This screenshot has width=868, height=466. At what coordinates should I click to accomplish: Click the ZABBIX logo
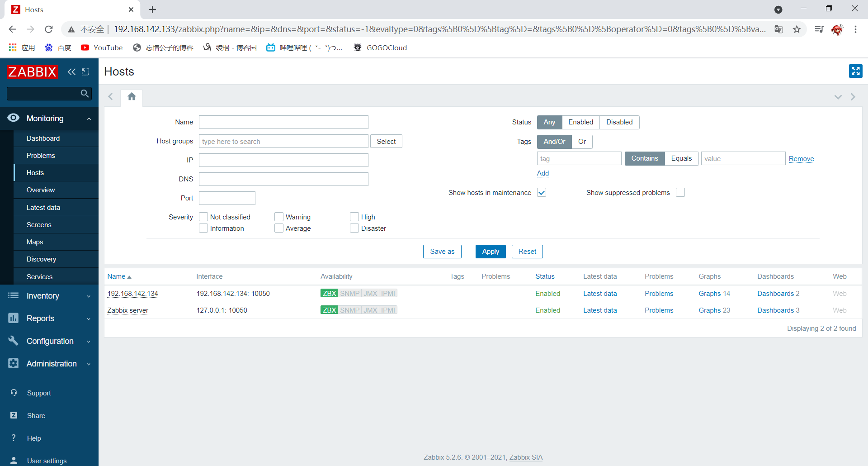(32, 71)
